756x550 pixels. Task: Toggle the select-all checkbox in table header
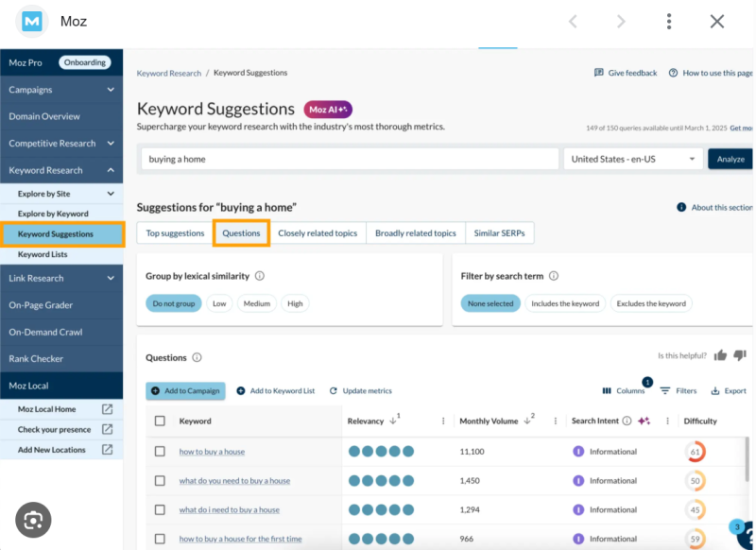160,421
